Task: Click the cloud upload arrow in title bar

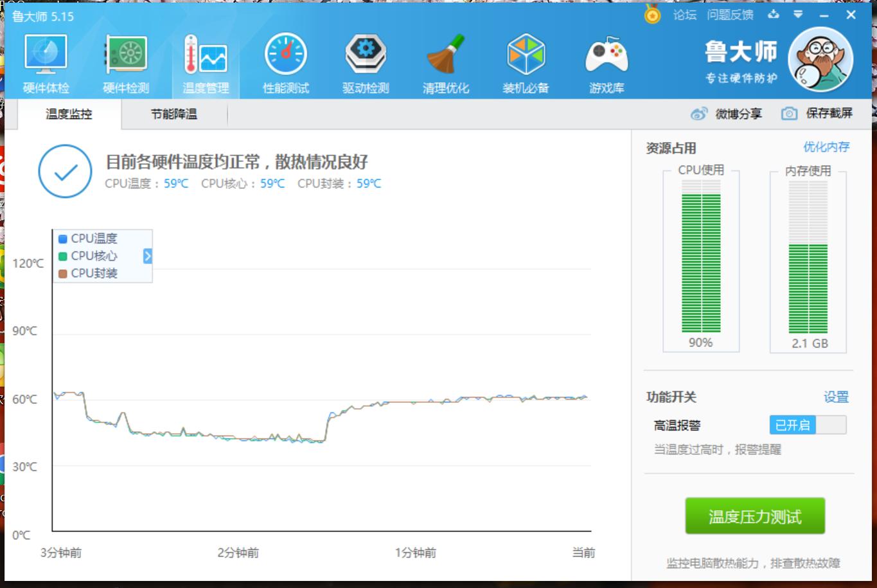Action: click(774, 14)
